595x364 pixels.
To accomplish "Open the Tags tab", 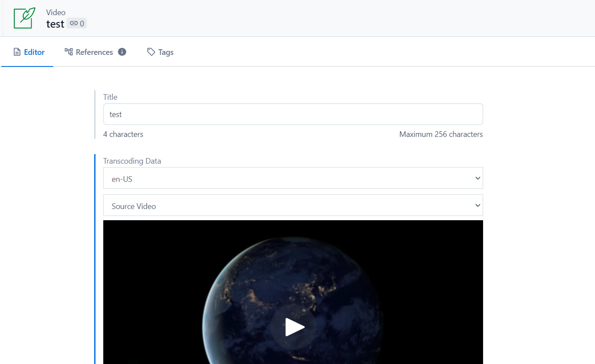I will point(160,52).
